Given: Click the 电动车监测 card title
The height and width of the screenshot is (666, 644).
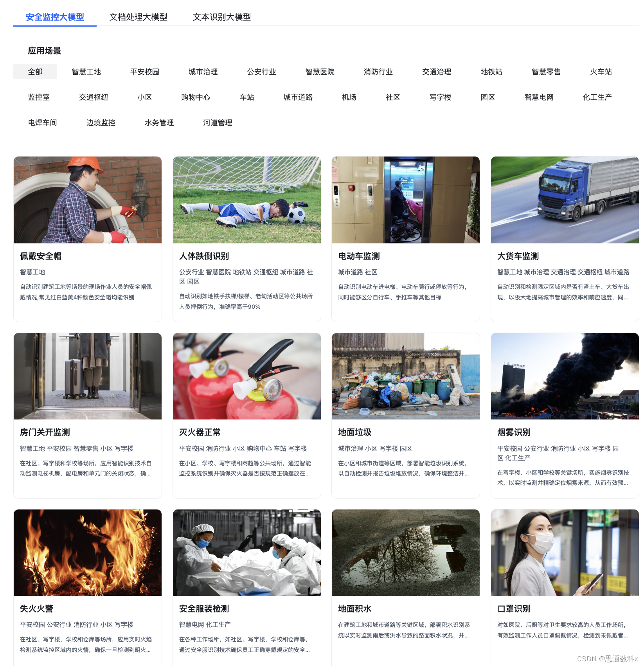Looking at the screenshot, I should tap(359, 256).
